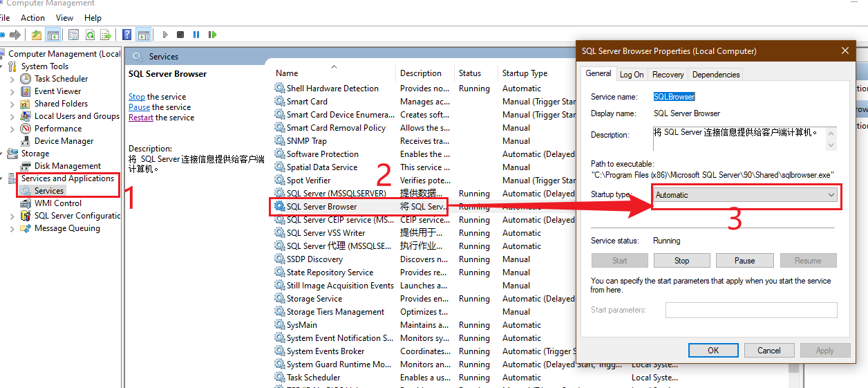Open the blue Help question-mark toolbar icon

tap(127, 35)
